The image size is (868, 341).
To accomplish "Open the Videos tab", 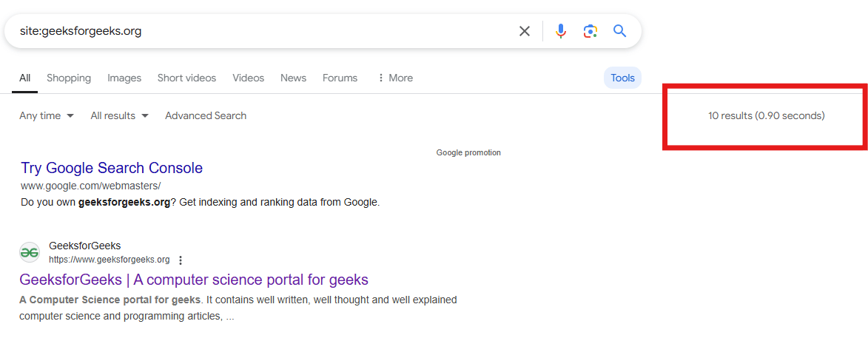I will tap(248, 78).
